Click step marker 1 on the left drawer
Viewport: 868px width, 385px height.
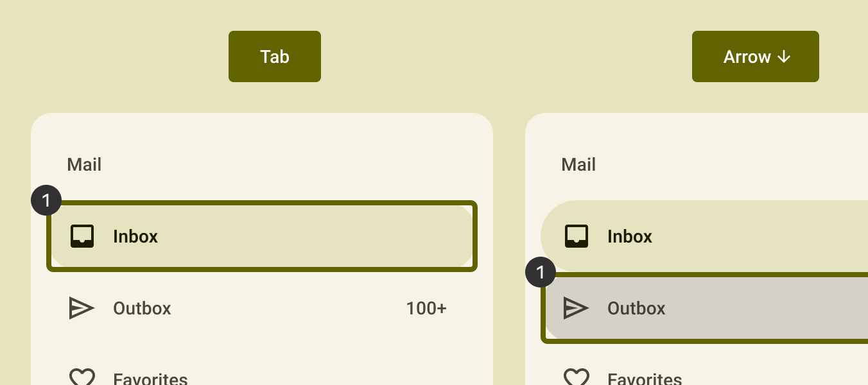click(x=46, y=200)
